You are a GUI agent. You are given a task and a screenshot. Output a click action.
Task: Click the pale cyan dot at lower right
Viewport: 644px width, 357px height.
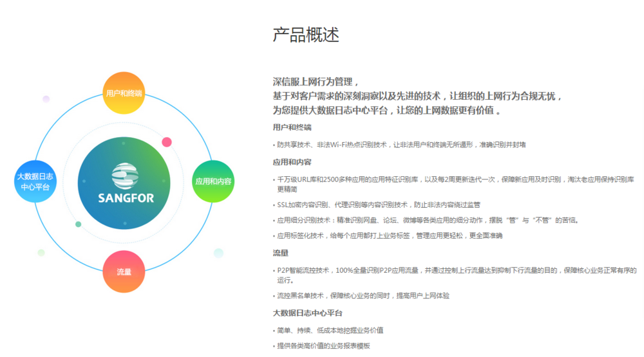coord(218,253)
